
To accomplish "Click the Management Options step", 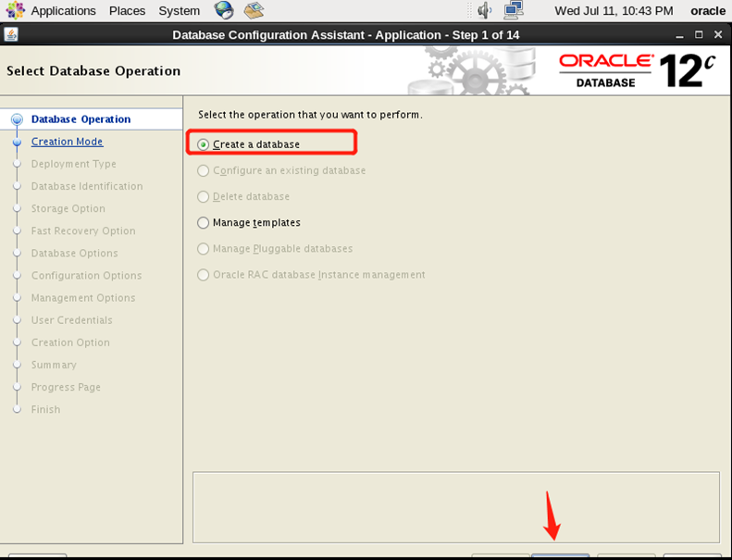I will tap(83, 298).
